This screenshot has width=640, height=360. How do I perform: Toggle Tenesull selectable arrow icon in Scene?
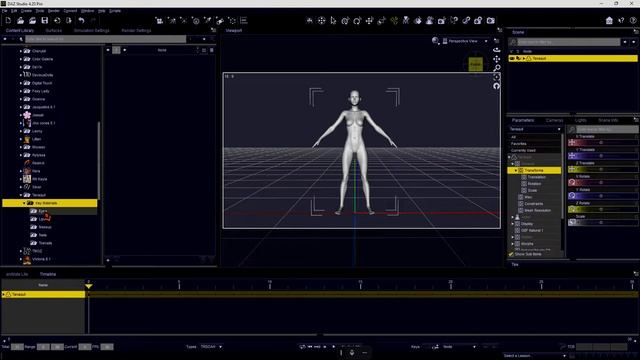click(518, 58)
